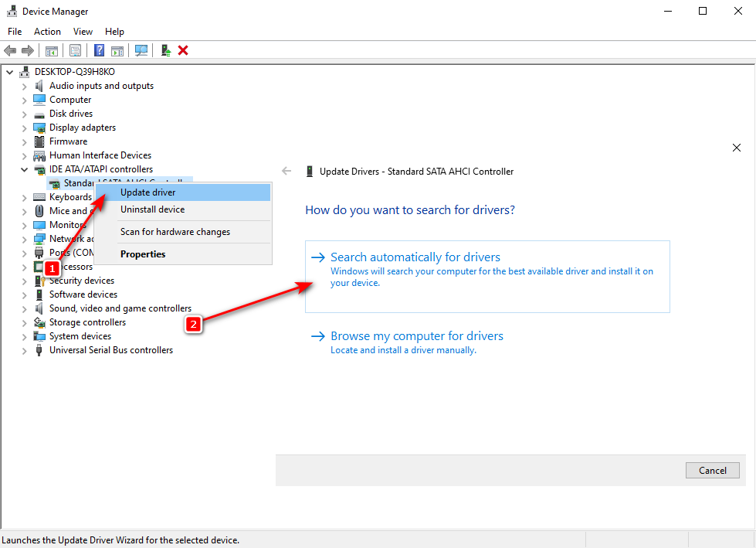Expand the Disk drives chevron
This screenshot has height=548, width=756.
tap(24, 114)
